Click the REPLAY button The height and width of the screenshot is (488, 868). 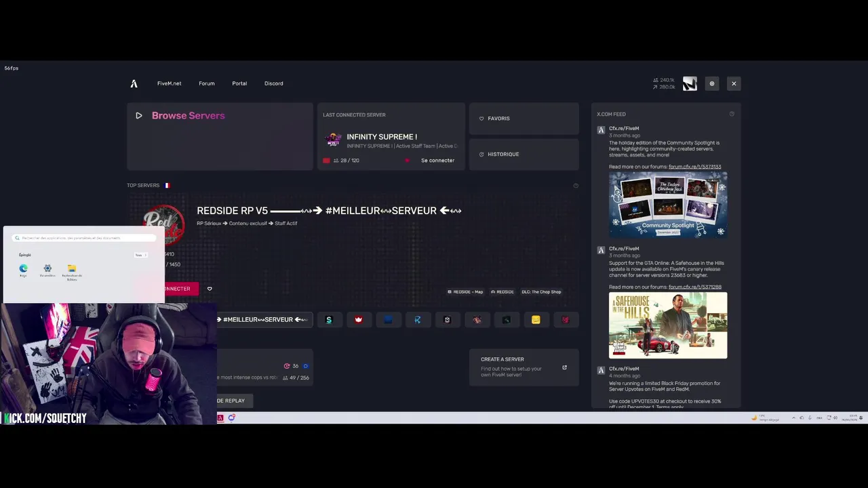(235, 401)
